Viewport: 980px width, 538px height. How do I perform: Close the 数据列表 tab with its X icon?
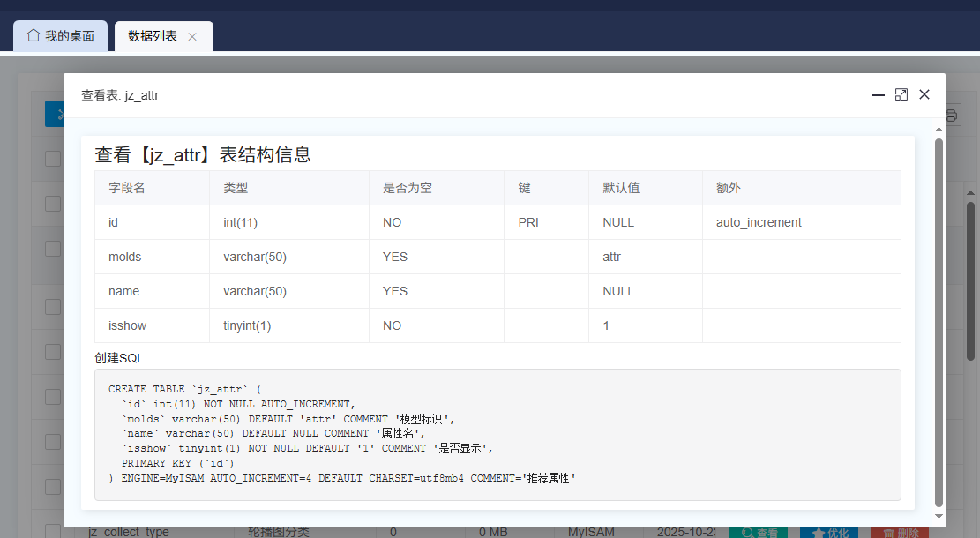[192, 37]
